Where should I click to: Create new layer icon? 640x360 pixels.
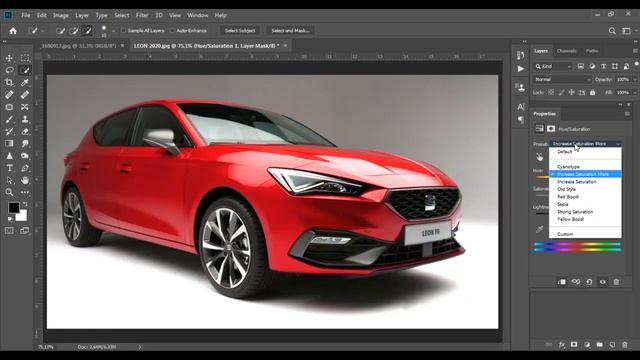(x=612, y=345)
